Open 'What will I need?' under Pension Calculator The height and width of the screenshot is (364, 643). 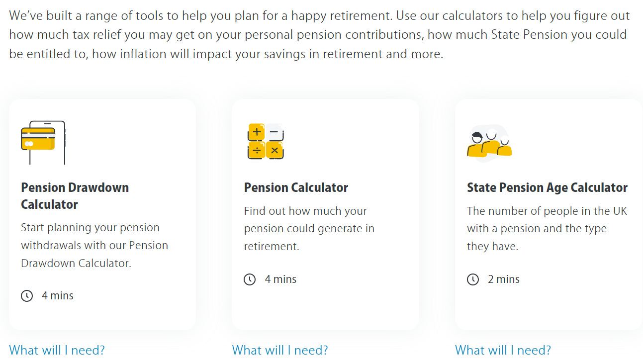pos(279,350)
